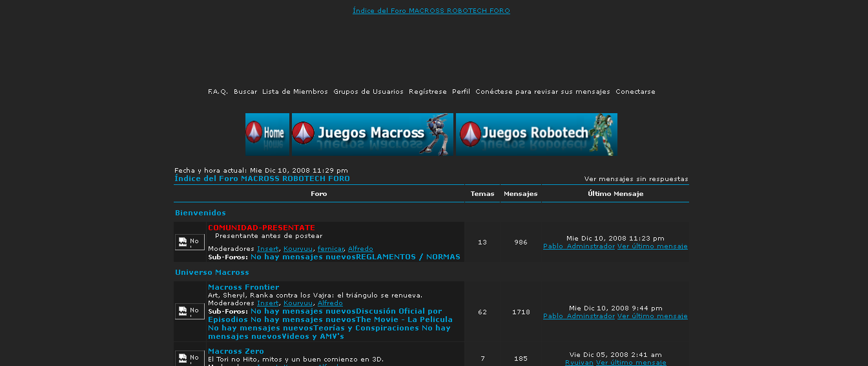
Task: Open the Juegos Robotech banner
Action: pos(537,134)
